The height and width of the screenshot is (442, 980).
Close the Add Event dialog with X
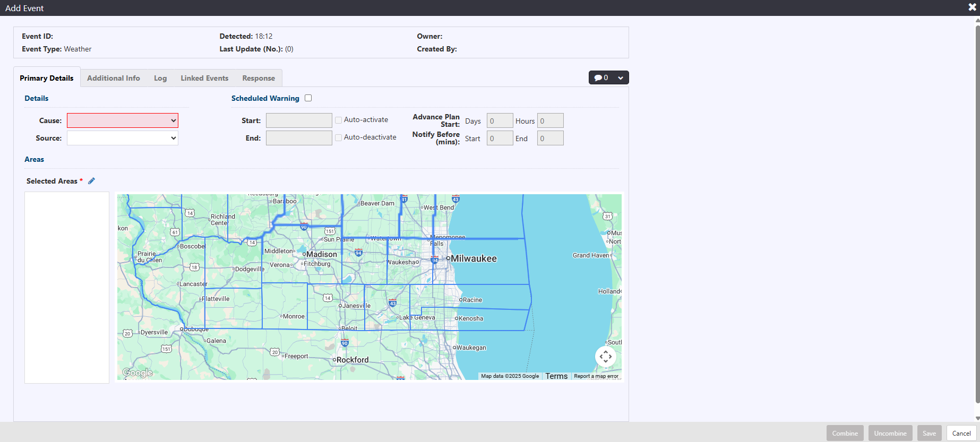click(x=972, y=7)
